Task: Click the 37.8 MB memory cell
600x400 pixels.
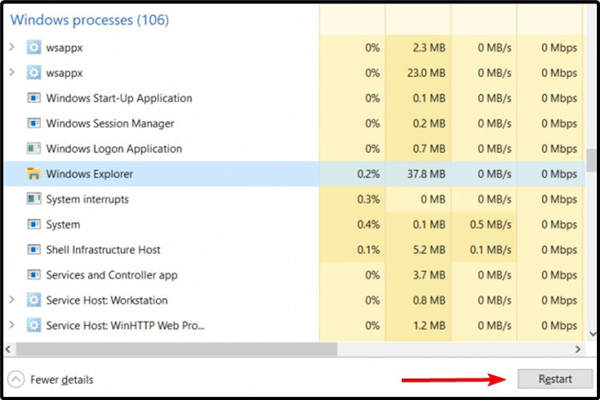Action: (x=420, y=174)
